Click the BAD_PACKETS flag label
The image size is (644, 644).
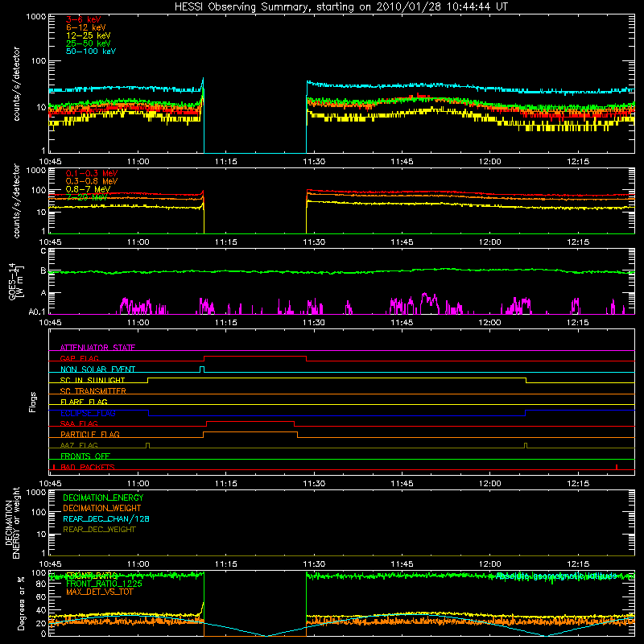(x=88, y=467)
